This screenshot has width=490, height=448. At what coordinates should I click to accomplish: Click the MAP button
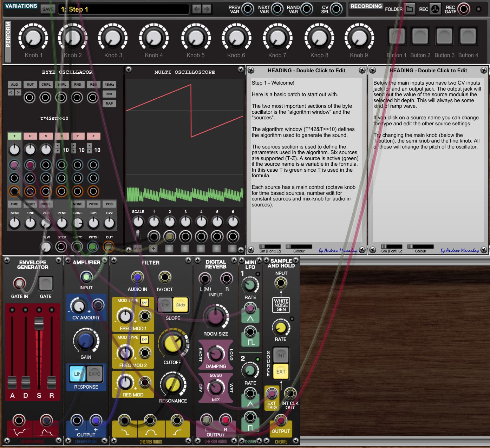click(x=109, y=104)
